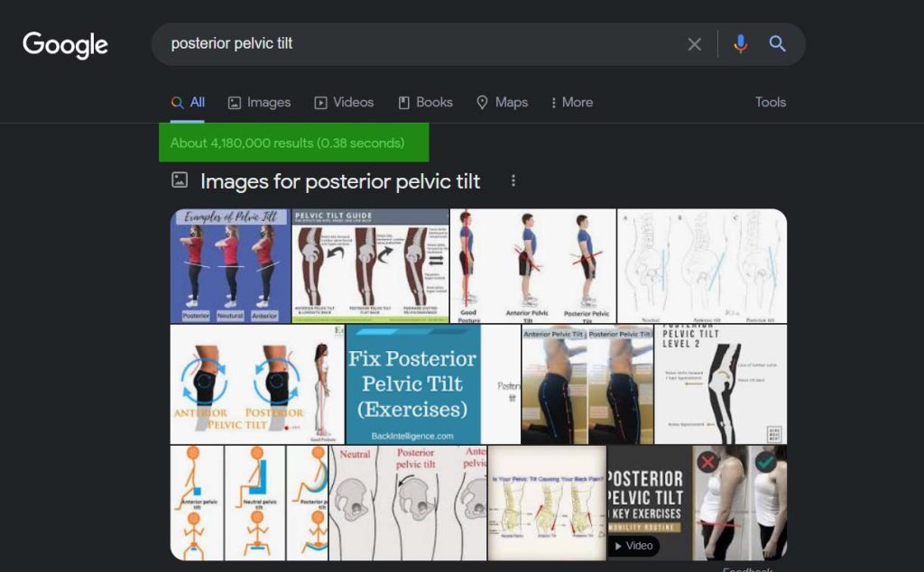Click the Images for posterior pelvic tilt heading
This screenshot has width=924, height=572.
(x=340, y=181)
